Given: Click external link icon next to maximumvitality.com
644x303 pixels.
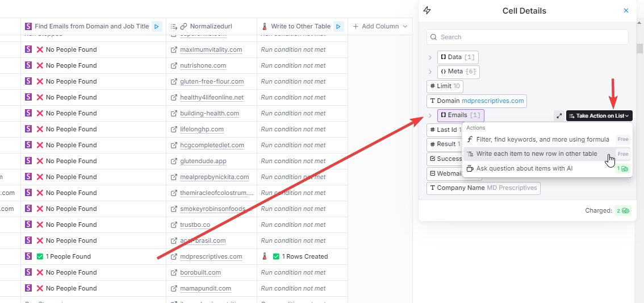Looking at the screenshot, I should [174, 50].
